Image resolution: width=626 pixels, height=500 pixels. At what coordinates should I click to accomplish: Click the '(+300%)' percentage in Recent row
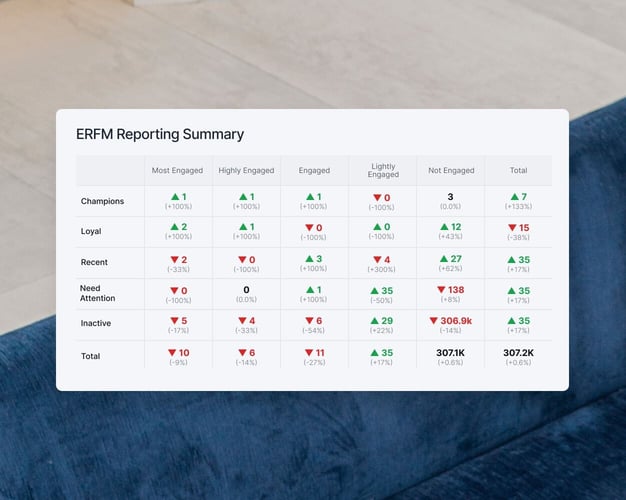pyautogui.click(x=382, y=269)
